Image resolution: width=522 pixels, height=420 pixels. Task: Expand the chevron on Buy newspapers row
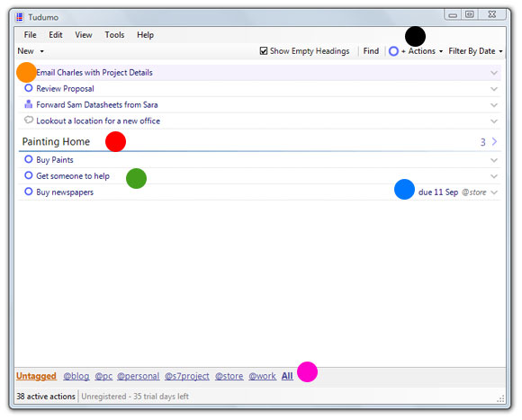click(x=494, y=192)
